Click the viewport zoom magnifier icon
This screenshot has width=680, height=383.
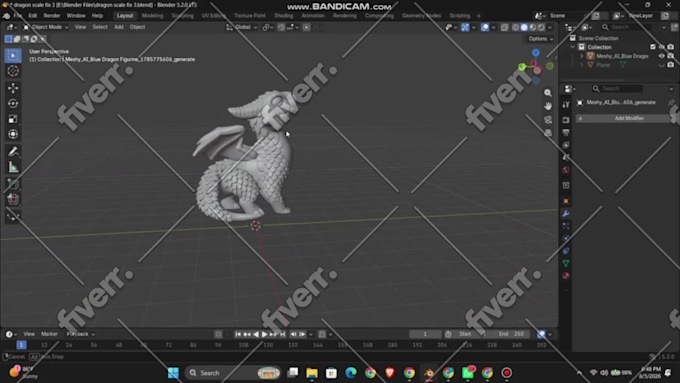coord(548,93)
